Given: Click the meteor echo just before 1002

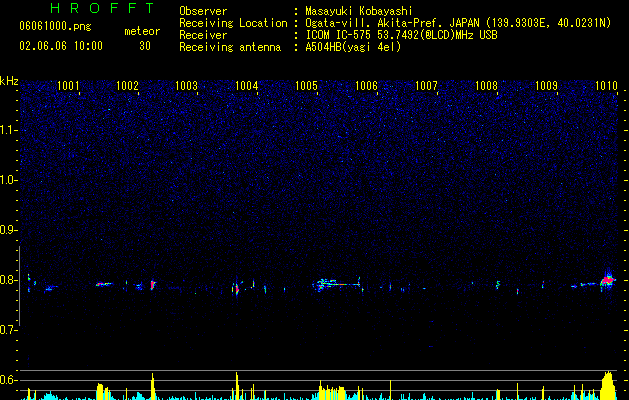Looking at the screenshot, I should pyautogui.click(x=104, y=284).
